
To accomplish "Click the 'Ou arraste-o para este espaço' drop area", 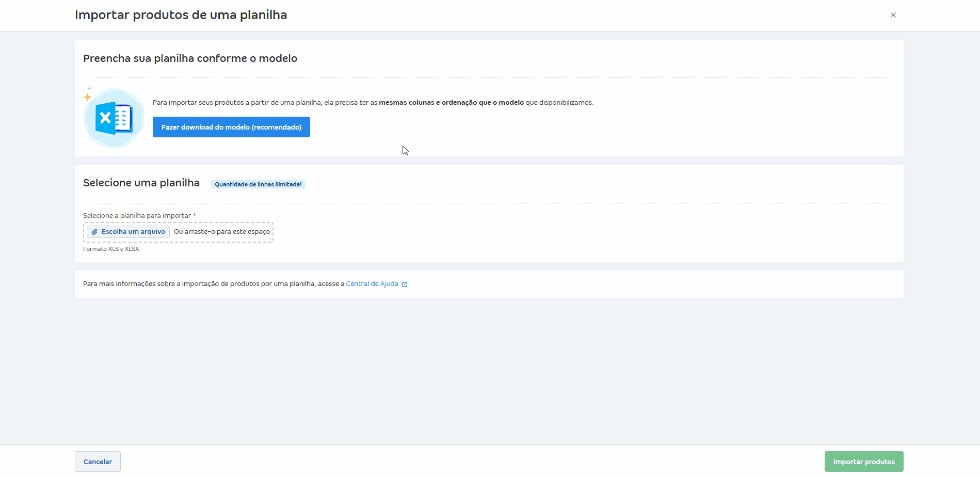I will click(222, 232).
